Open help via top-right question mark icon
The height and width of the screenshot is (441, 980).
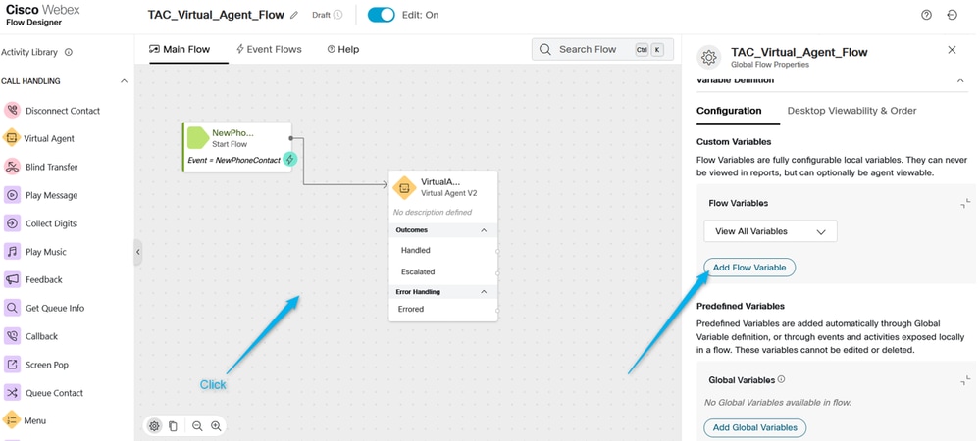[x=926, y=15]
